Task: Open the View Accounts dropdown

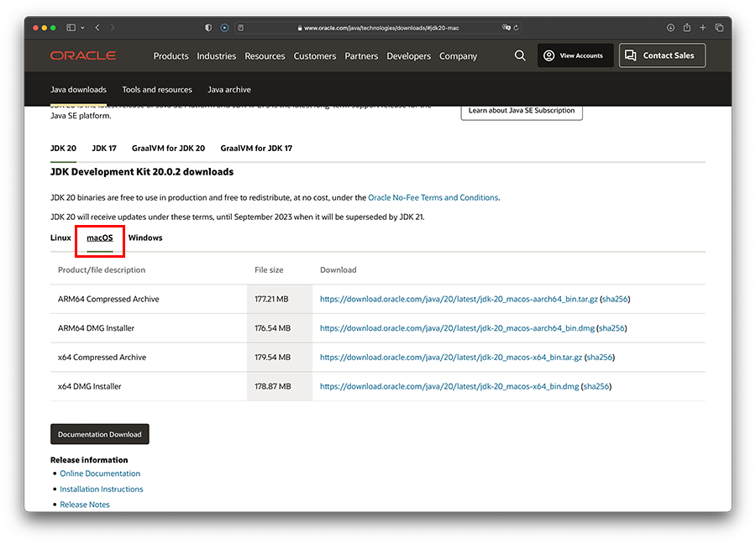Action: tap(575, 55)
